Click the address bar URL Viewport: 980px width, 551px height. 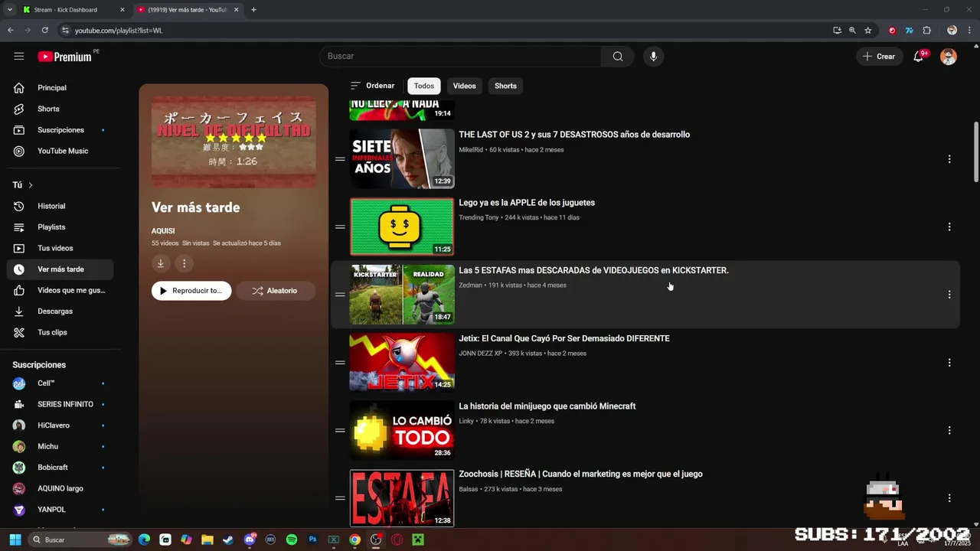[x=119, y=31]
